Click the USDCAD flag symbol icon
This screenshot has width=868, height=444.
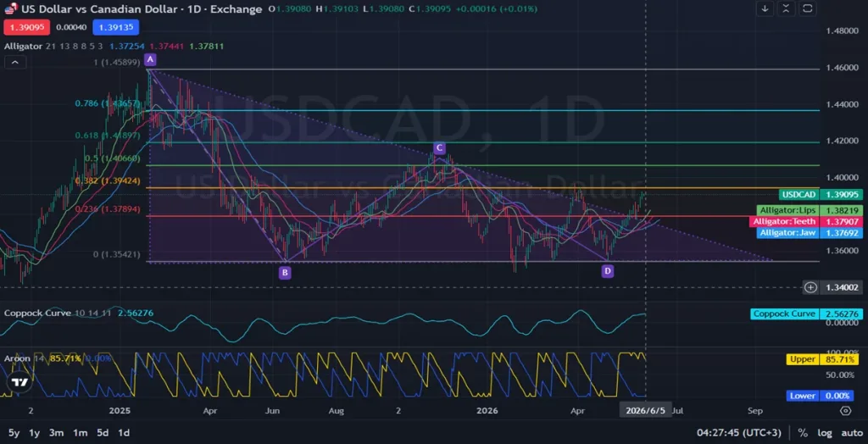[x=10, y=9]
